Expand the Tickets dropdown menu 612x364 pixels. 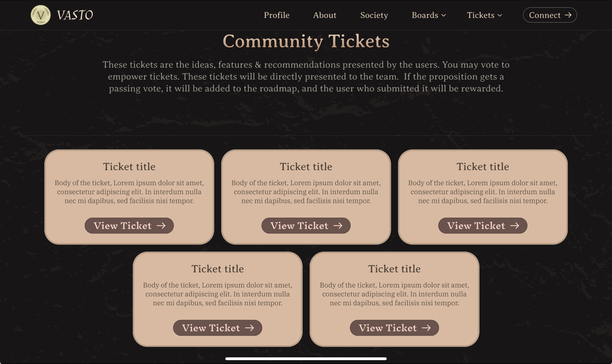[484, 15]
